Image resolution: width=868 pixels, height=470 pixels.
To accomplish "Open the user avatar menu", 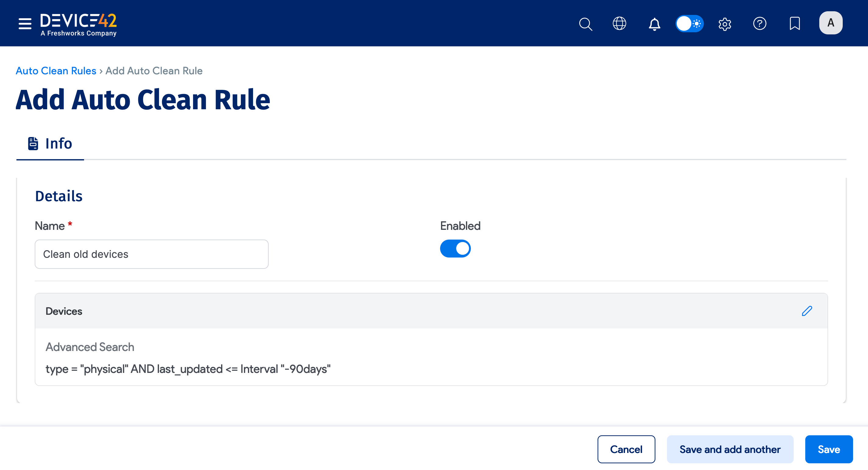I will tap(831, 23).
